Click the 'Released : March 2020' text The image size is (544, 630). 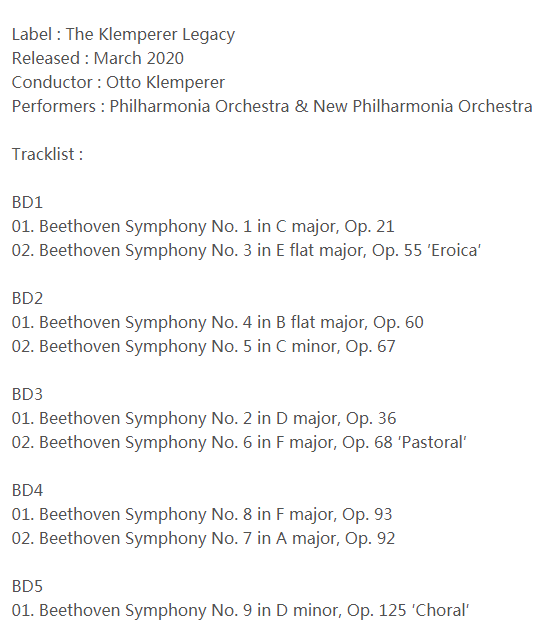click(98, 58)
